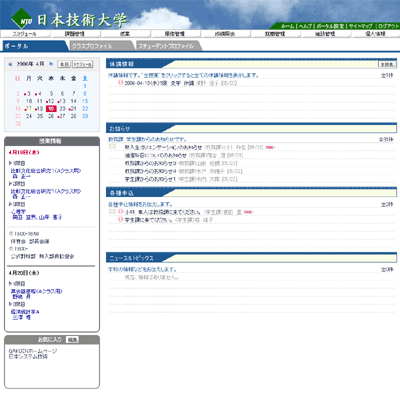Go to next month in calendar
The image size is (400, 393).
51,64
